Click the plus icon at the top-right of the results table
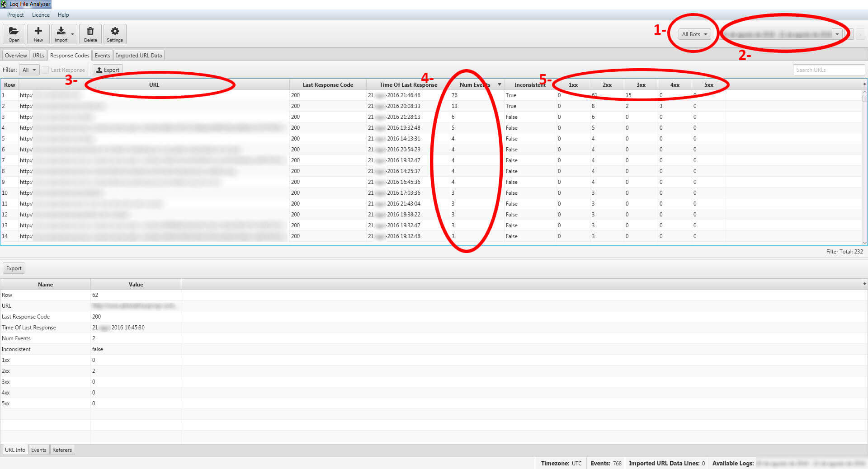The image size is (868, 469). click(864, 84)
